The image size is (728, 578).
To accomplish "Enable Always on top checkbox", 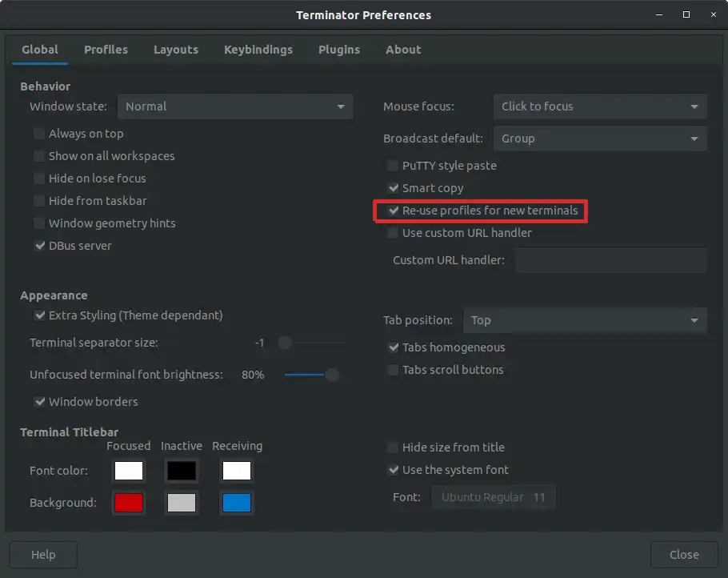I will (x=39, y=134).
